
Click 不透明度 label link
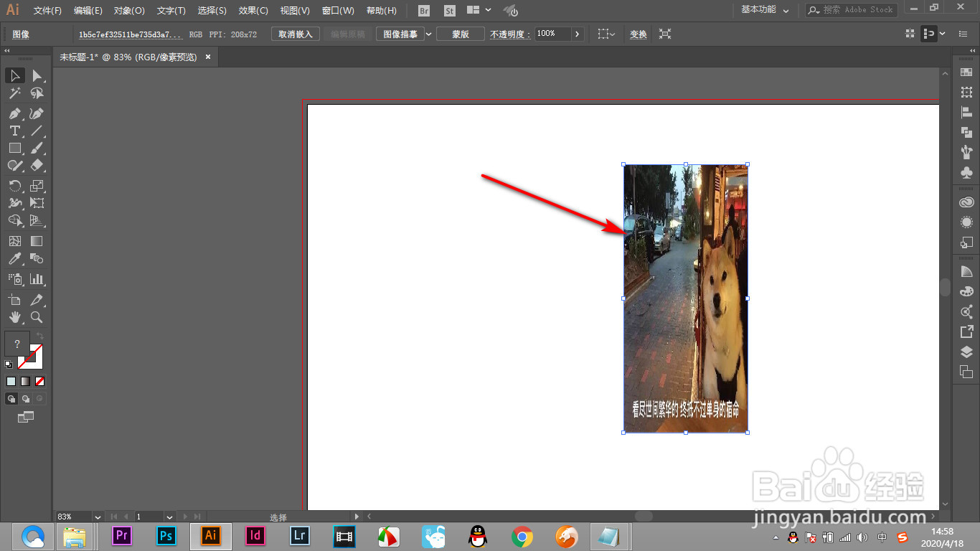click(x=509, y=34)
